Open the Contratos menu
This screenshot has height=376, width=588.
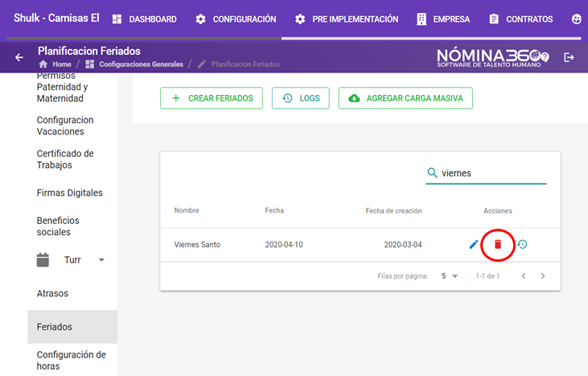click(x=521, y=19)
